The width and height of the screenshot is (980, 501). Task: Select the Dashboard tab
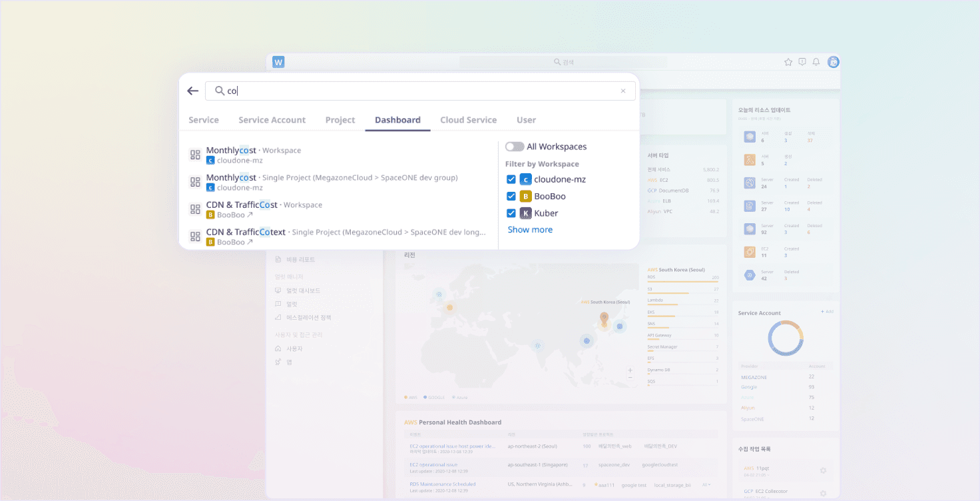(x=397, y=120)
